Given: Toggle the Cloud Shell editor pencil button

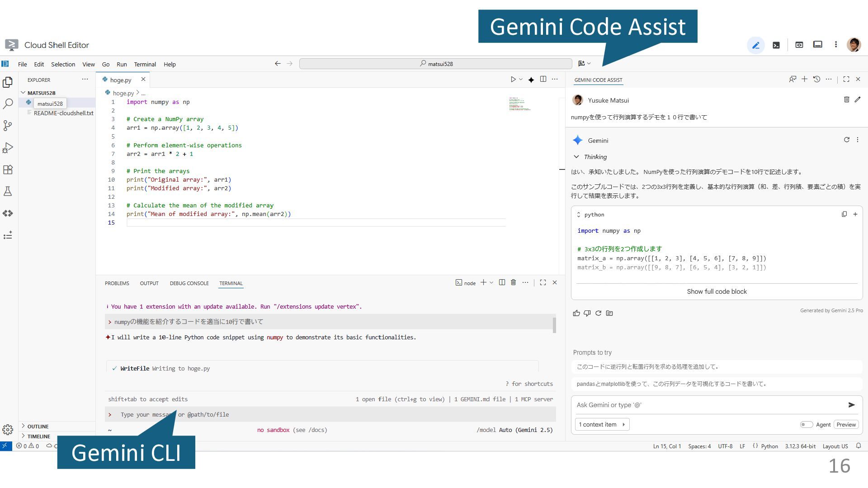Looking at the screenshot, I should [x=755, y=45].
